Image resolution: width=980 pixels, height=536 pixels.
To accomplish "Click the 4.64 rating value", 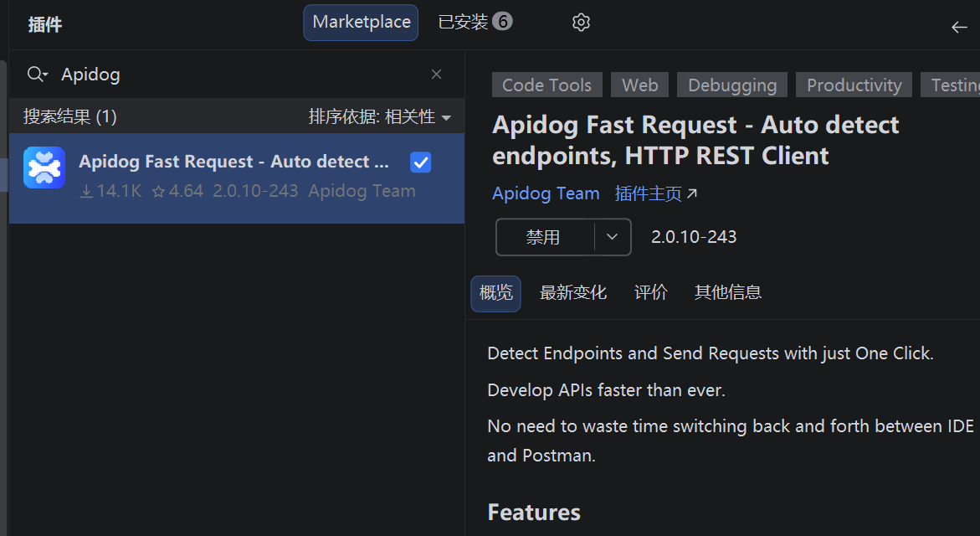I will (x=178, y=192).
